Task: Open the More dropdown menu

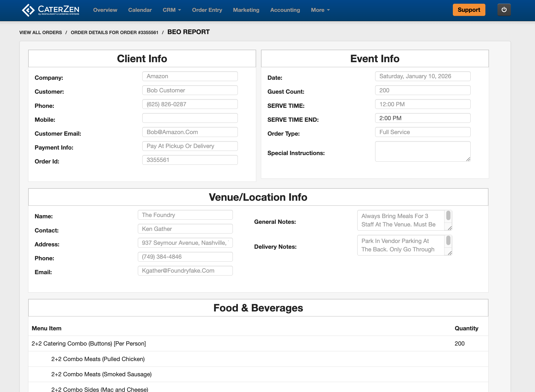Action: (320, 10)
